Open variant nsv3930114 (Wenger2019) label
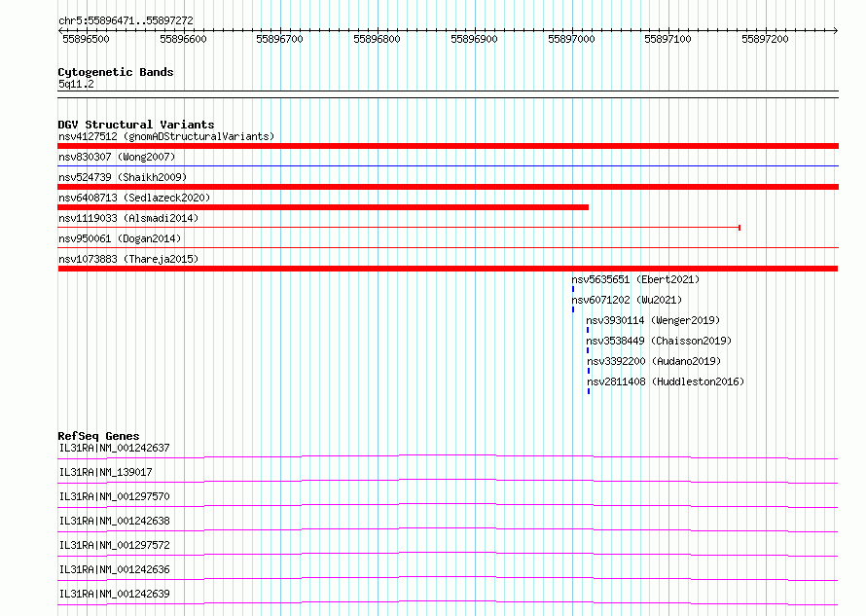The image size is (866, 616). (x=653, y=320)
